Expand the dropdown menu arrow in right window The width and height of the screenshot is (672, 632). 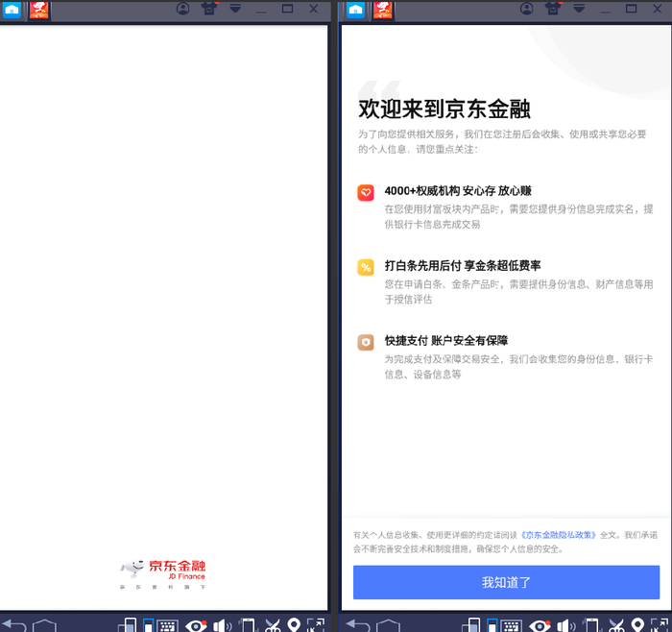(579, 8)
